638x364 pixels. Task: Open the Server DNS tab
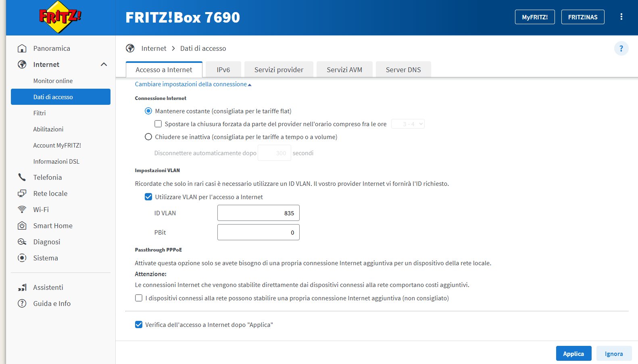(403, 69)
